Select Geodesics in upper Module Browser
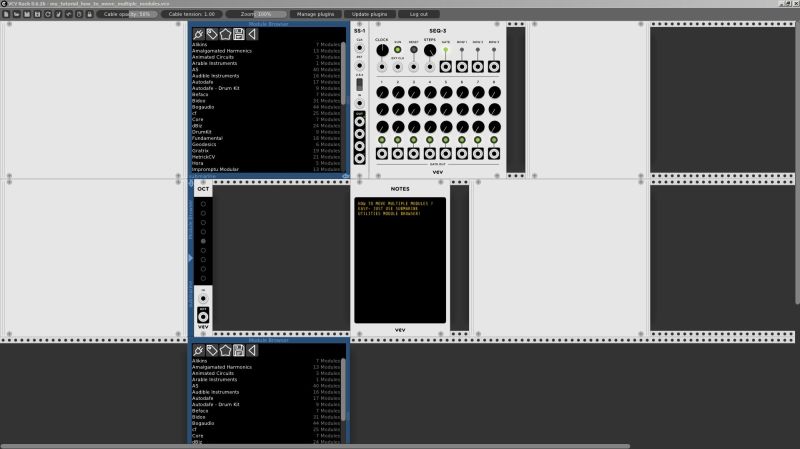800x449 pixels. click(266, 144)
